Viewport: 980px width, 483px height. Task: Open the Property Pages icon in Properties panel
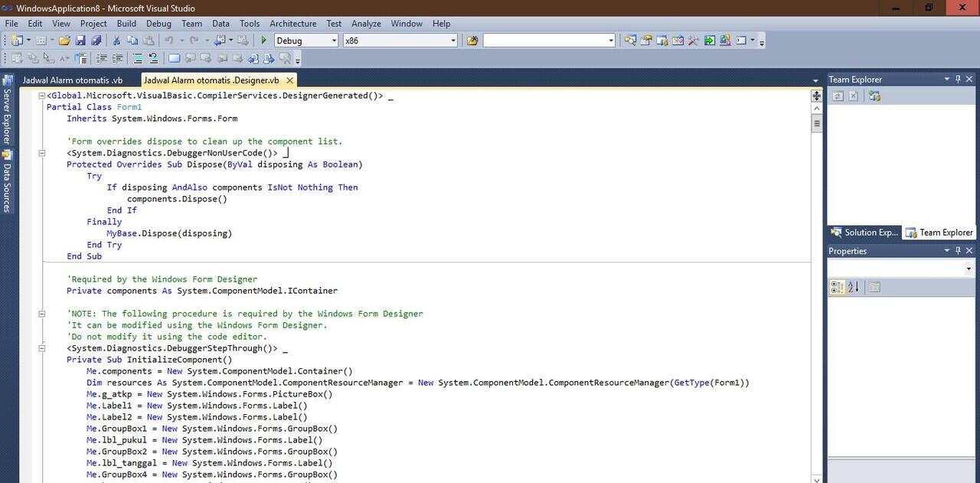coord(874,287)
